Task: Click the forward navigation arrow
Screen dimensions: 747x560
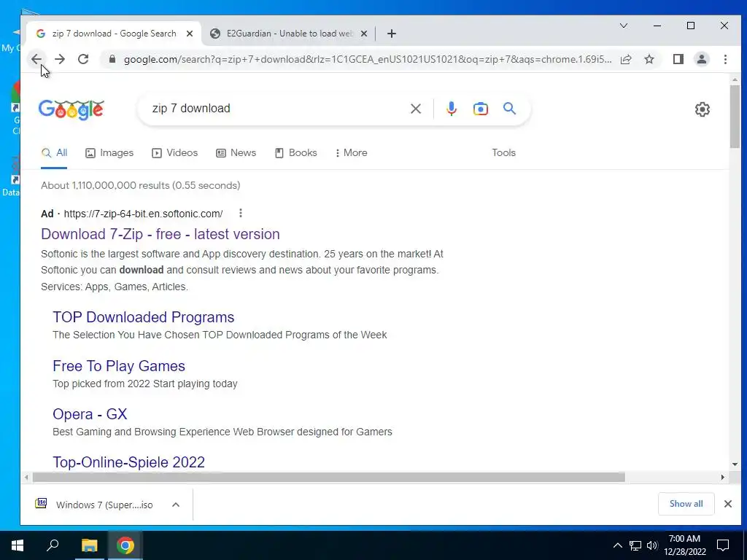Action: (x=60, y=59)
